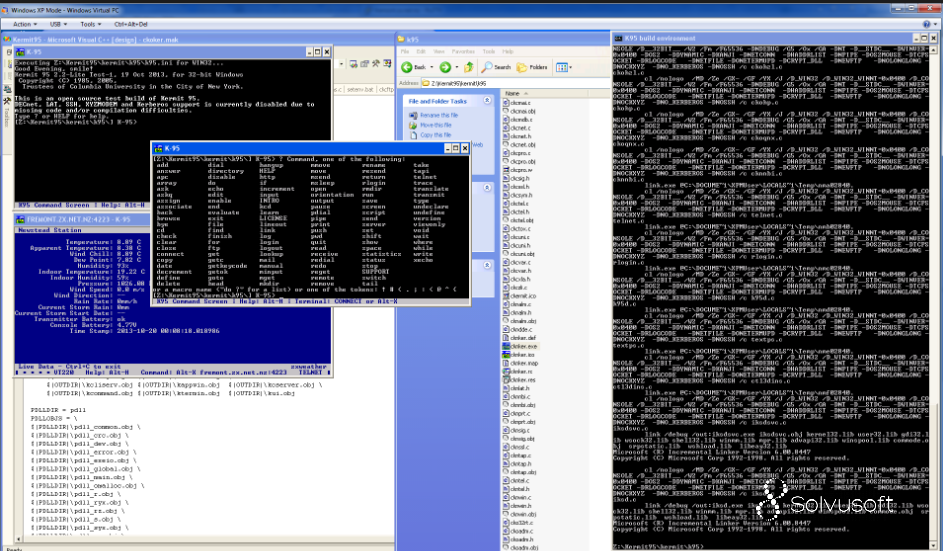
Task: Click the Copy this file icon
Action: point(413,135)
